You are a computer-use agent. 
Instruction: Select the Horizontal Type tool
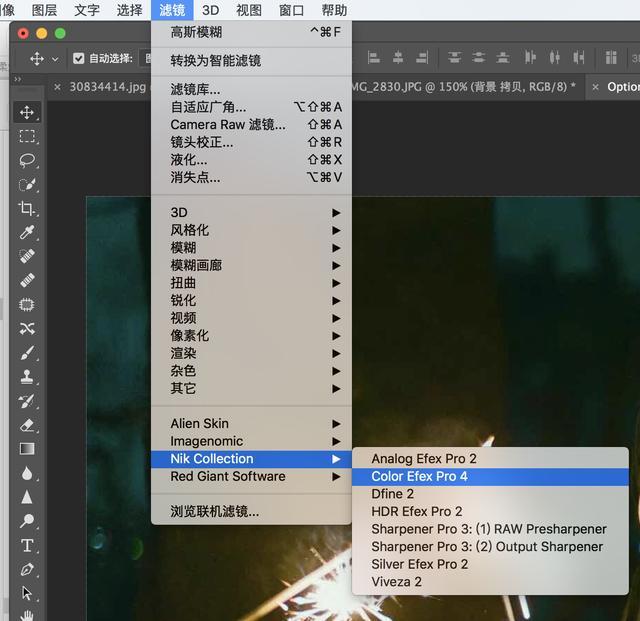[x=27, y=545]
